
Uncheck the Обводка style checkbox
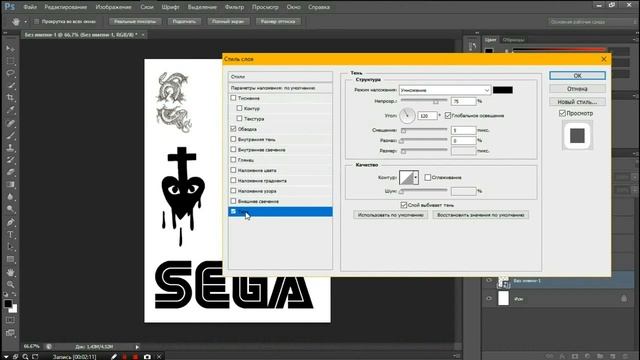(233, 129)
